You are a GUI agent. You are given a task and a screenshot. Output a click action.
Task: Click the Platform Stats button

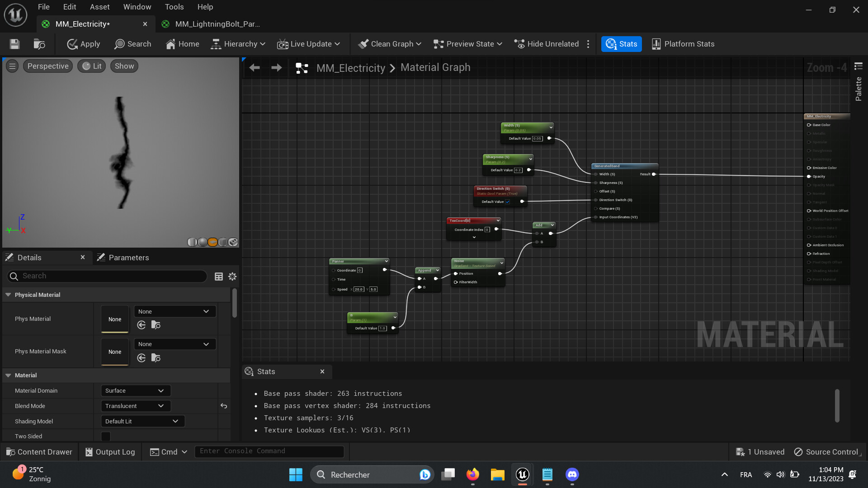[x=683, y=44]
